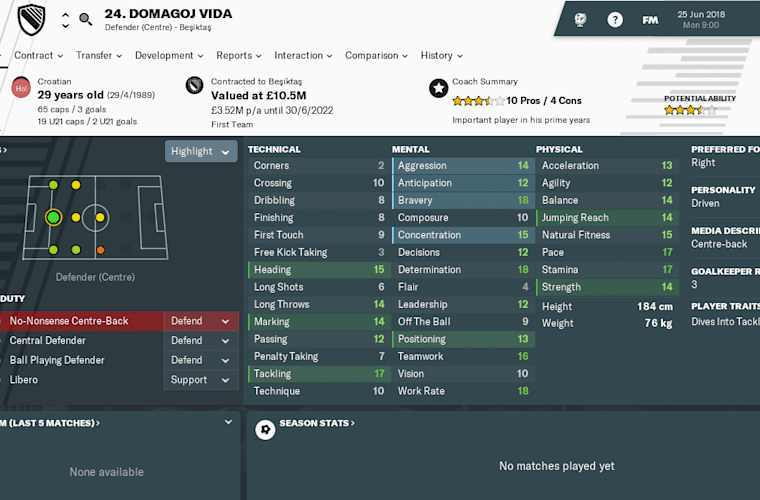Viewport: 760px width, 500px height.
Task: Click the Beşiktaş club shield badge
Action: 32,19
